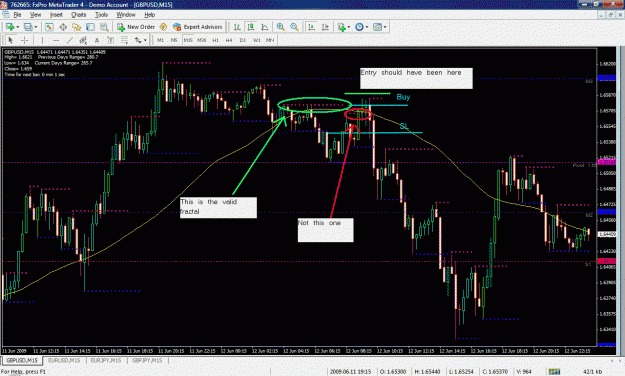Toggle Chart Shift

click(x=325, y=27)
